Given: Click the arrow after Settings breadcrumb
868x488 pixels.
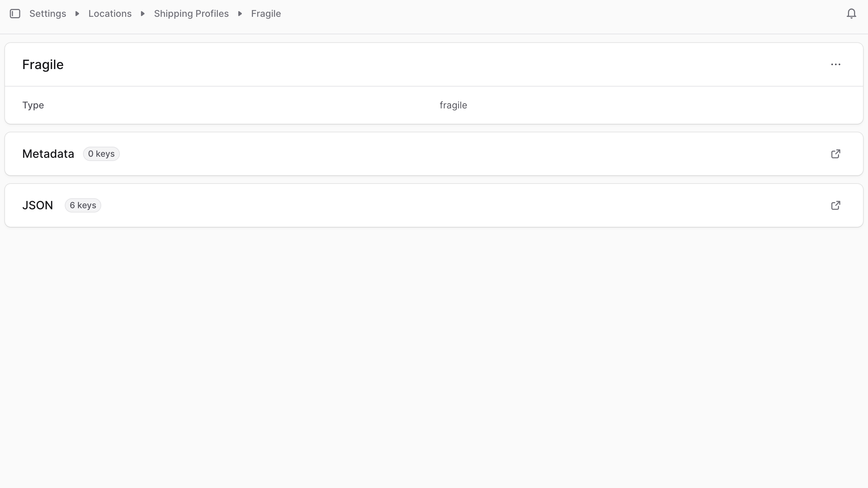Looking at the screenshot, I should (77, 14).
